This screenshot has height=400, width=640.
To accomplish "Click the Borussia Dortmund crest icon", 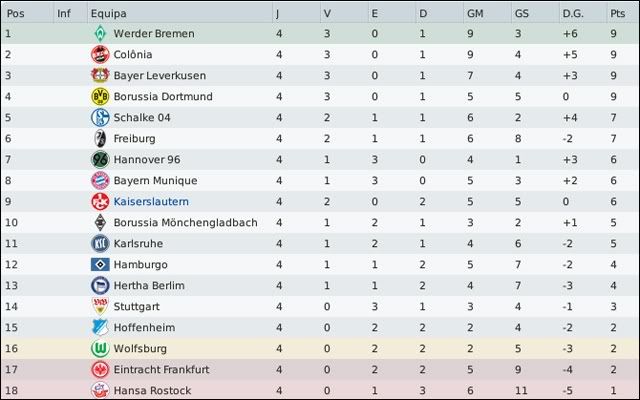I will click(98, 97).
